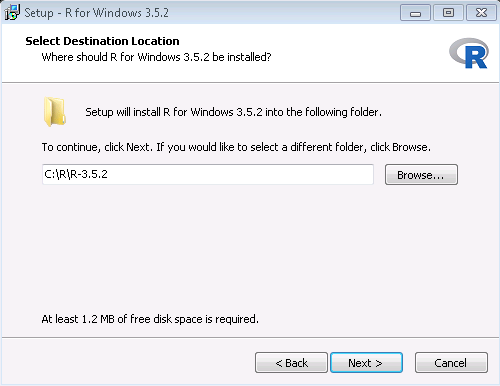This screenshot has width=500, height=386.
Task: Click the 'Setup - R for Windows 3.5.2' title
Action: [x=96, y=13]
